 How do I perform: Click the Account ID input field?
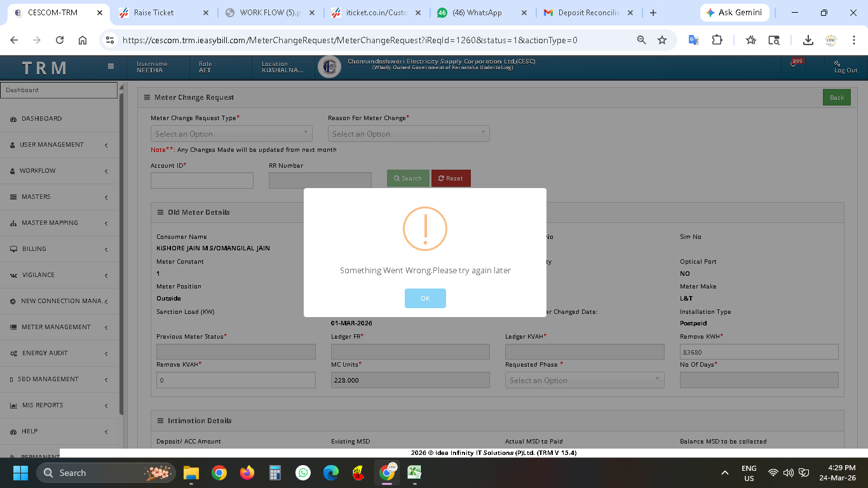[x=202, y=180]
